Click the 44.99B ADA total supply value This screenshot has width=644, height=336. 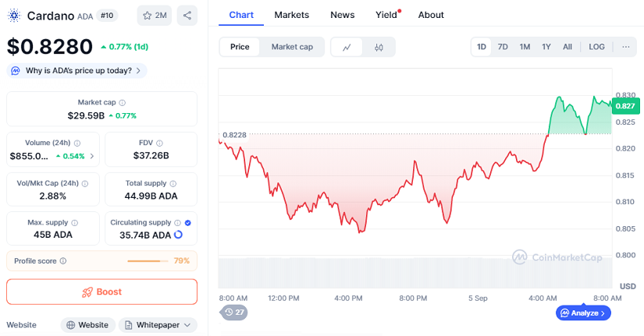click(151, 196)
